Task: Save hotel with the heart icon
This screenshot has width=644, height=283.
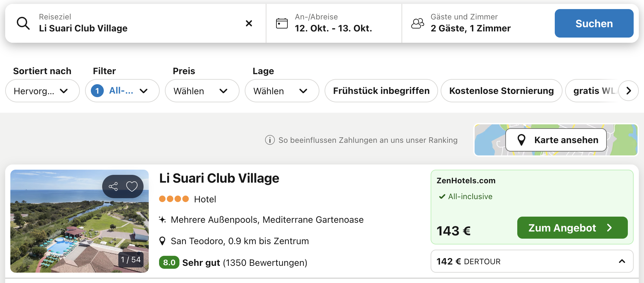Action: pyautogui.click(x=132, y=187)
